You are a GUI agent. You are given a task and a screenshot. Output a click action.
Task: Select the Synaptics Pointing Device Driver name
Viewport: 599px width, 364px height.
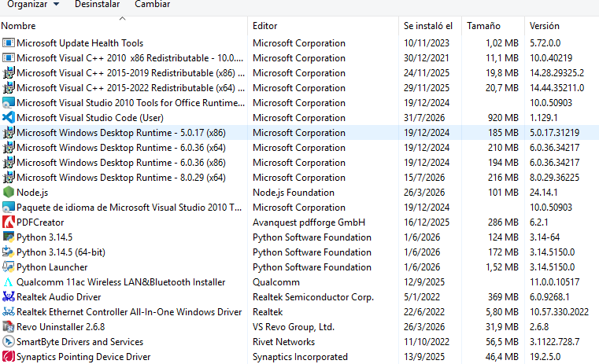83,356
